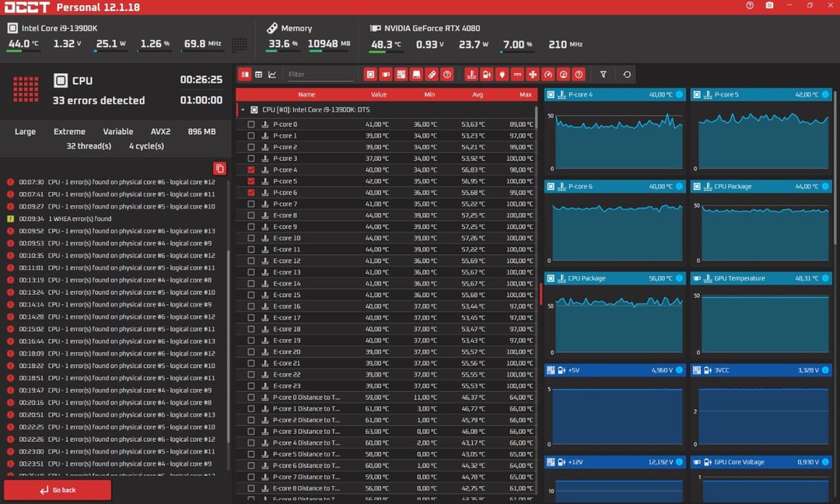This screenshot has height=504, width=840.
Task: Toggle the temperature sensor type icon
Action: [471, 75]
